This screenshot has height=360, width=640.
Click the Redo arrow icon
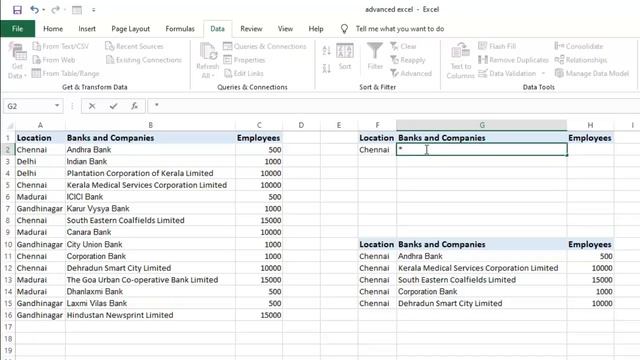pyautogui.click(x=55, y=9)
